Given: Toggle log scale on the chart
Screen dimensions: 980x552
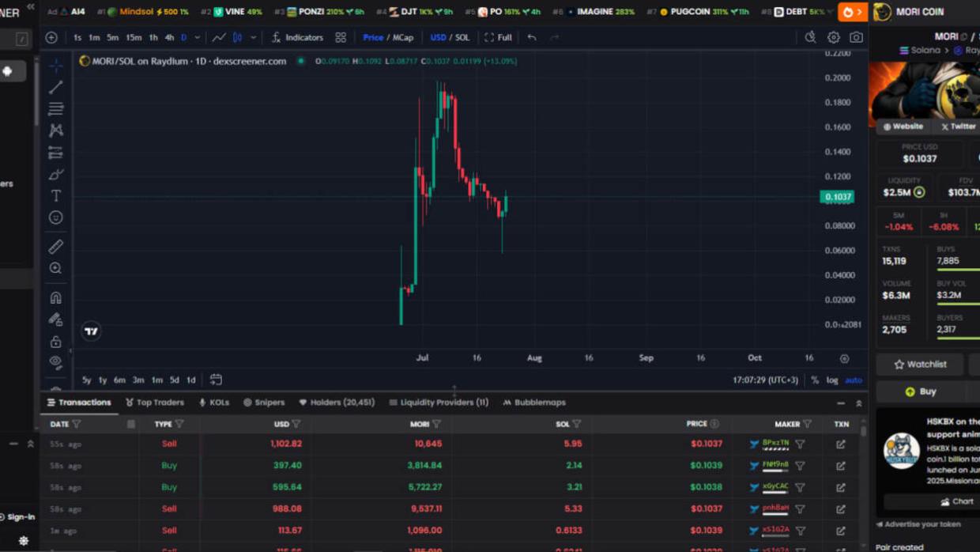Looking at the screenshot, I should (832, 380).
